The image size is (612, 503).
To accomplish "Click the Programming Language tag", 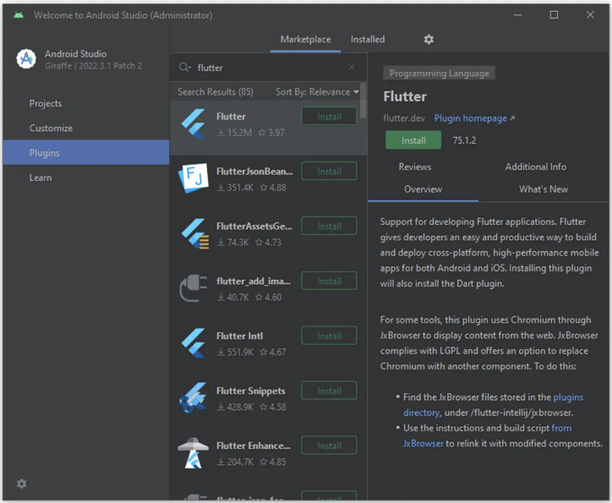I will (439, 73).
